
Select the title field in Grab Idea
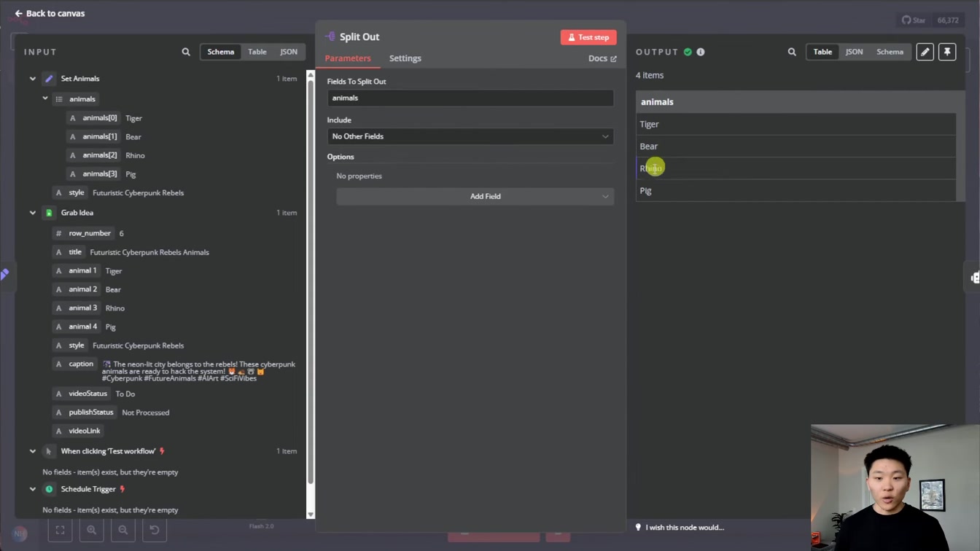coord(69,252)
